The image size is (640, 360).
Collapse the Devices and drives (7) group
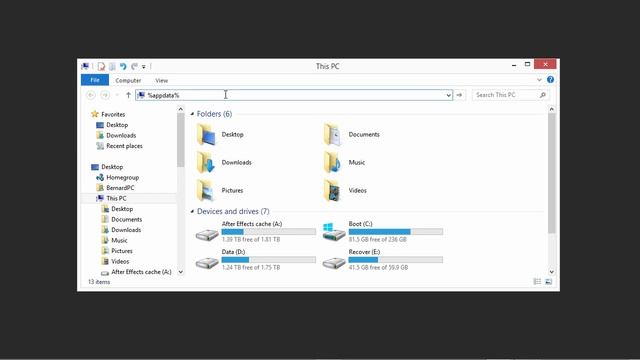[x=192, y=211]
